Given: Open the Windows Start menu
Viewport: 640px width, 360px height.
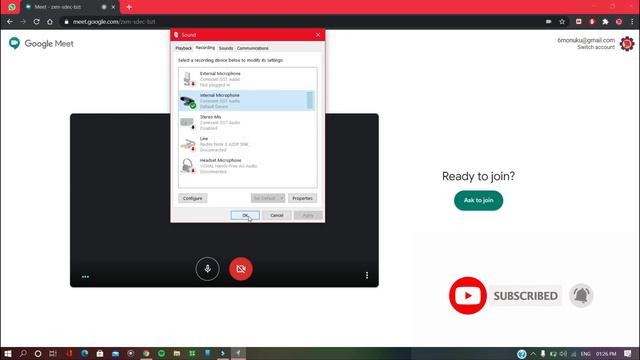Looking at the screenshot, I should (8, 353).
